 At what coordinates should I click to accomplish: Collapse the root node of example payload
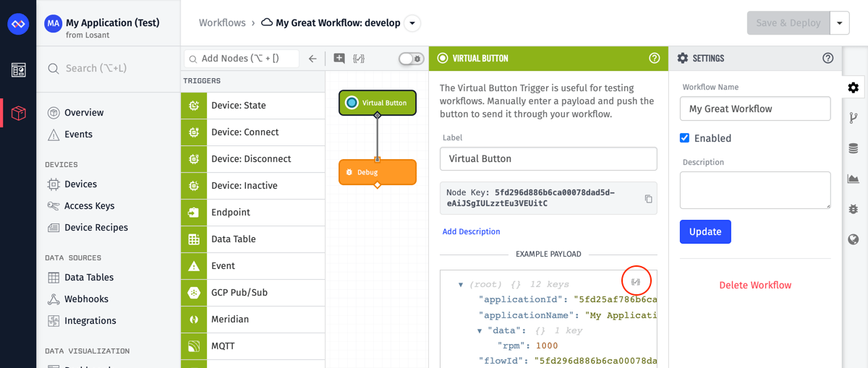tap(461, 285)
